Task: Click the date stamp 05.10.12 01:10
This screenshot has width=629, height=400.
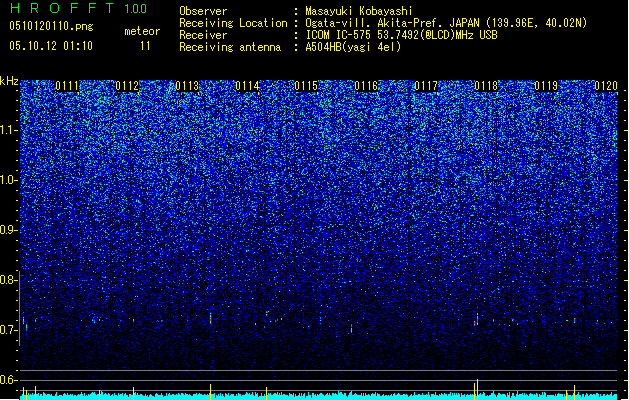Action: click(51, 46)
